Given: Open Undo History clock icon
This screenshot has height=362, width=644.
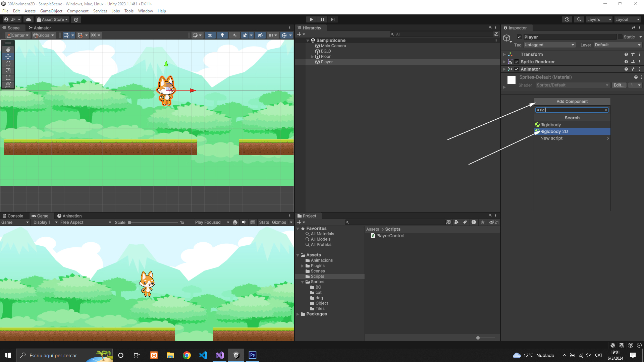Looking at the screenshot, I should tap(567, 19).
